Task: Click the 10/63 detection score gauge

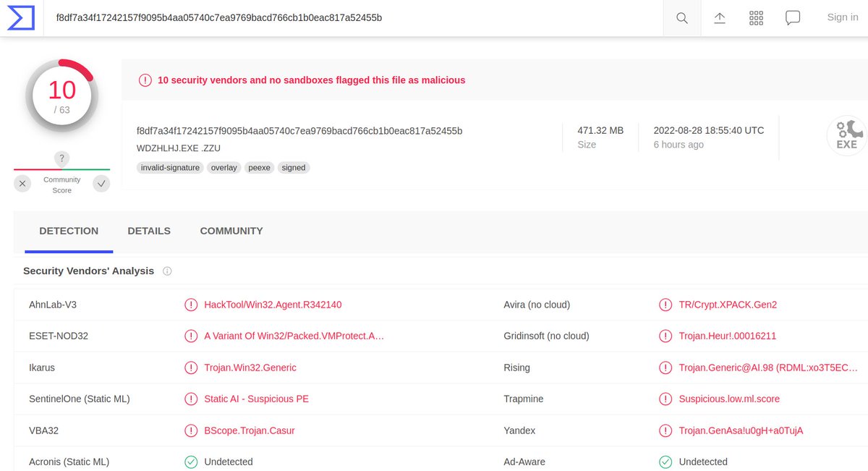Action: (x=62, y=97)
